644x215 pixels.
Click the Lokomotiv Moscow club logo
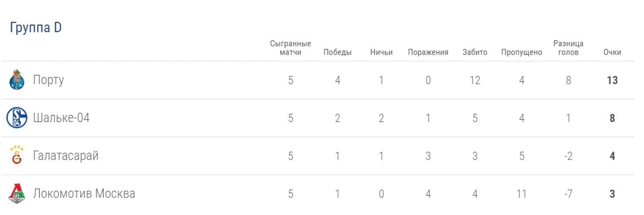[17, 194]
